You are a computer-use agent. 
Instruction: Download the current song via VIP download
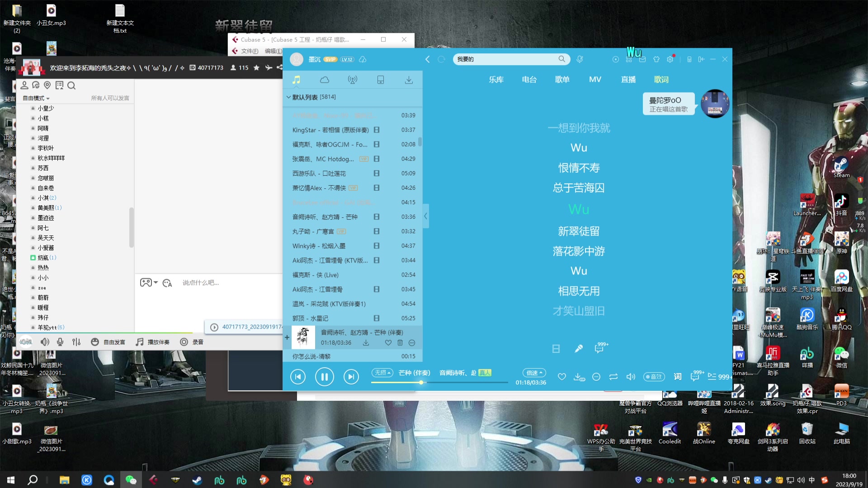pyautogui.click(x=579, y=376)
